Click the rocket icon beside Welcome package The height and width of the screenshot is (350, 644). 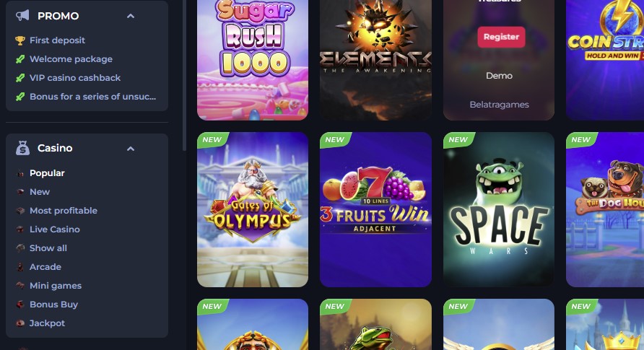click(x=20, y=59)
